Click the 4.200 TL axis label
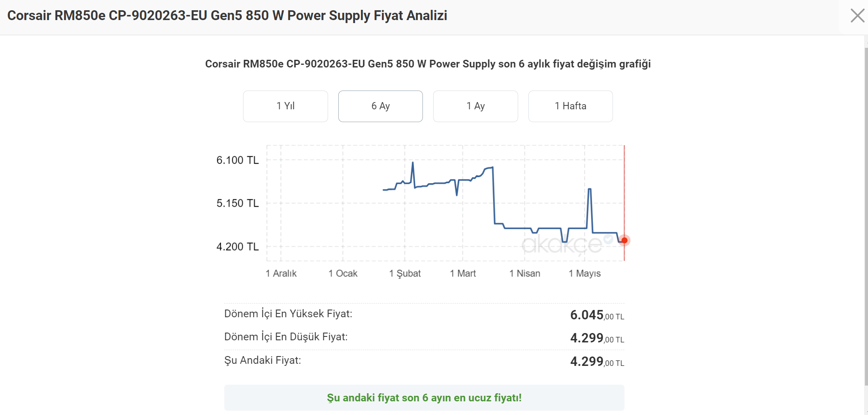This screenshot has height=415, width=868. tap(238, 247)
